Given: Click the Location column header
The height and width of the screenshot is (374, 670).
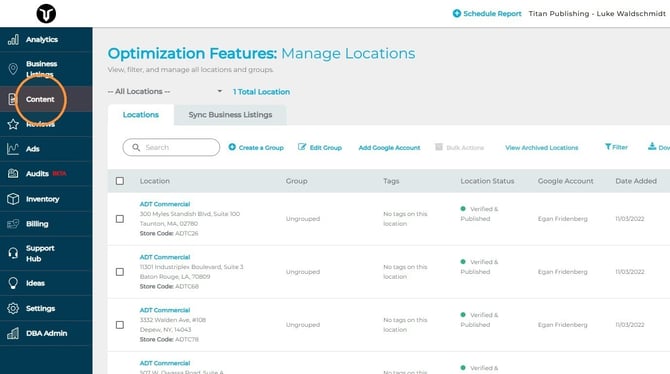Looking at the screenshot, I should (x=155, y=181).
